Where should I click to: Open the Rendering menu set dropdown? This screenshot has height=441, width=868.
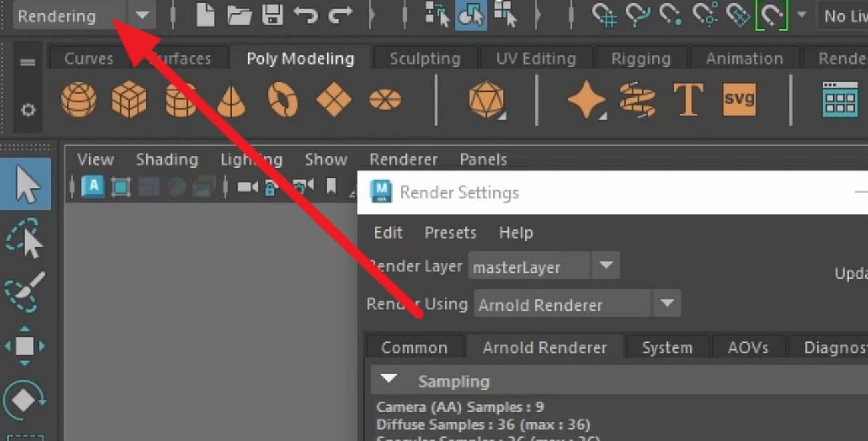tap(141, 15)
